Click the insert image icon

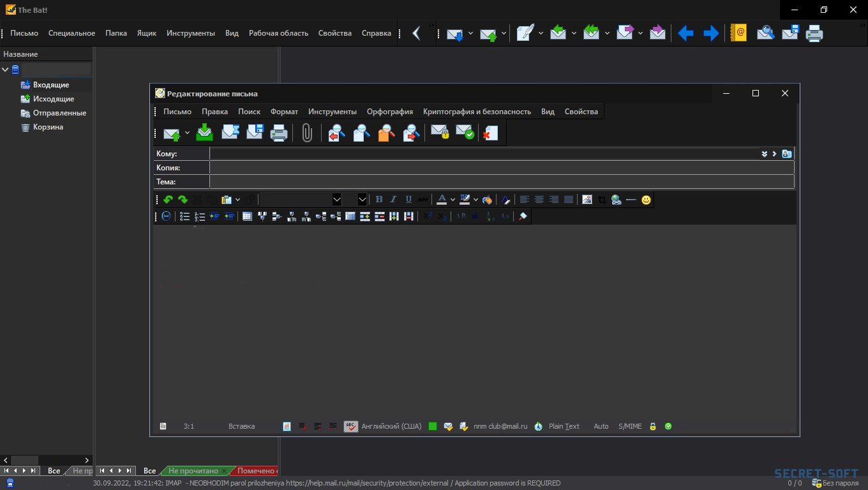point(587,200)
